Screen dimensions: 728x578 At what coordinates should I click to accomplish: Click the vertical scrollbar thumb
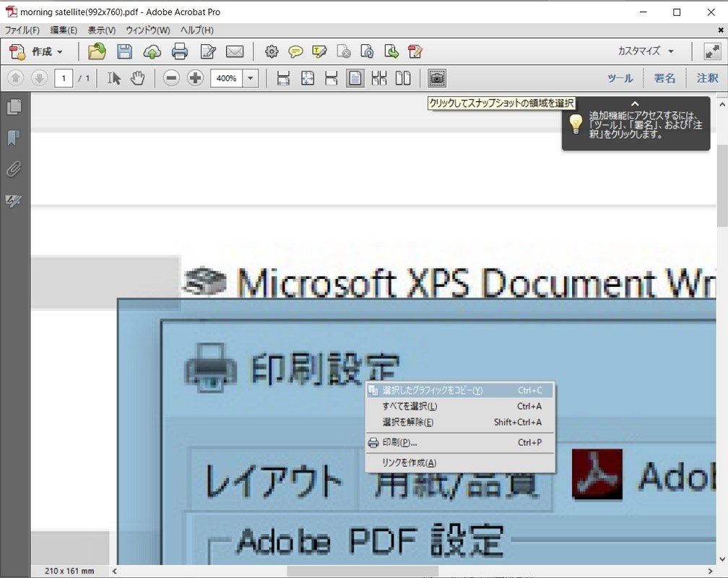pyautogui.click(x=722, y=186)
